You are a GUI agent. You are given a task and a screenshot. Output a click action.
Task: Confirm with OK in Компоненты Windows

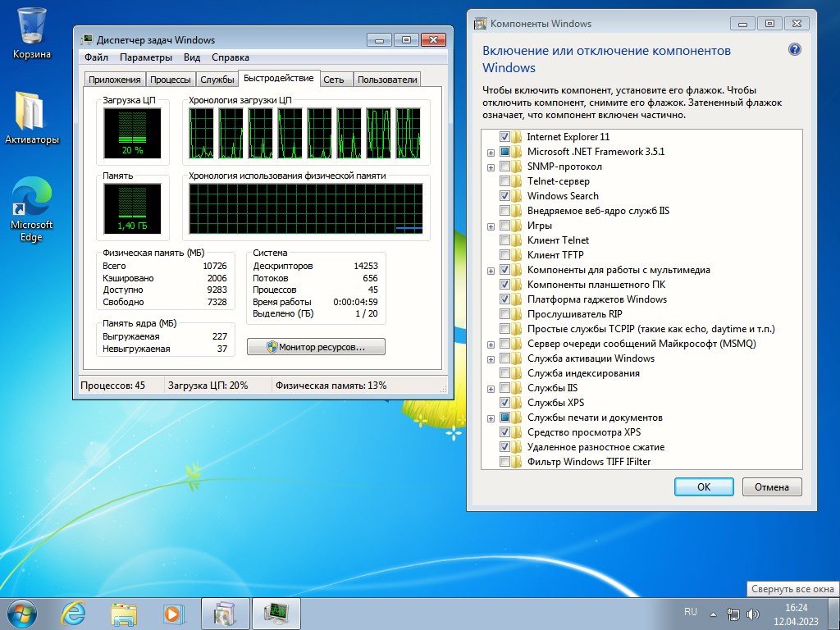(x=704, y=487)
